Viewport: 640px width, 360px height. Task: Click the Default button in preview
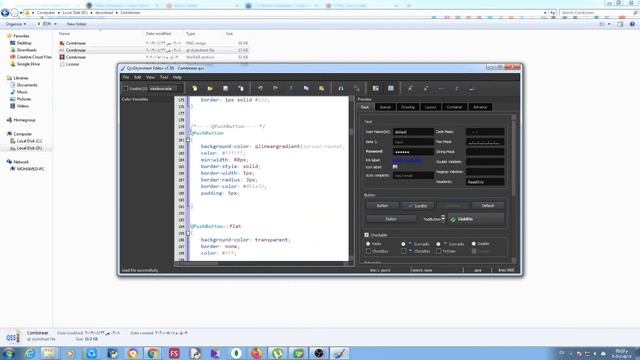[x=488, y=205]
